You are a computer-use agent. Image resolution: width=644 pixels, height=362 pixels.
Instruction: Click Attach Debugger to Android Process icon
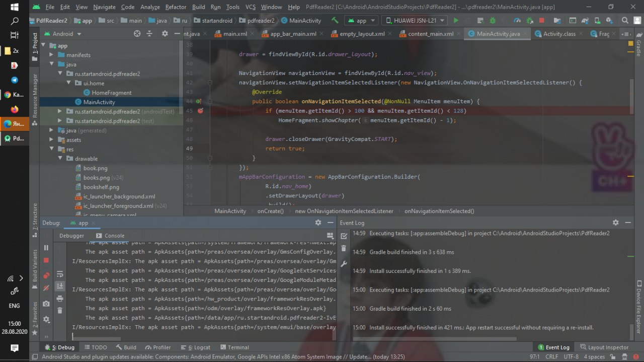[x=529, y=21]
